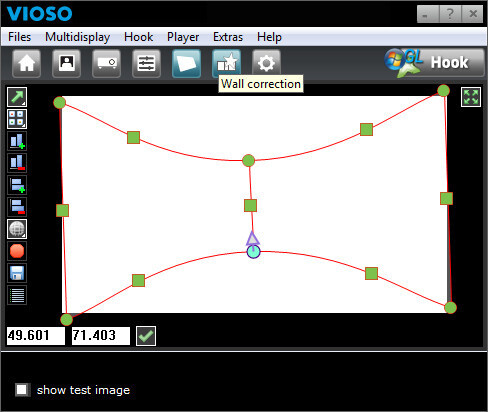
Task: Enable the show test image checkbox
Action: click(x=22, y=390)
